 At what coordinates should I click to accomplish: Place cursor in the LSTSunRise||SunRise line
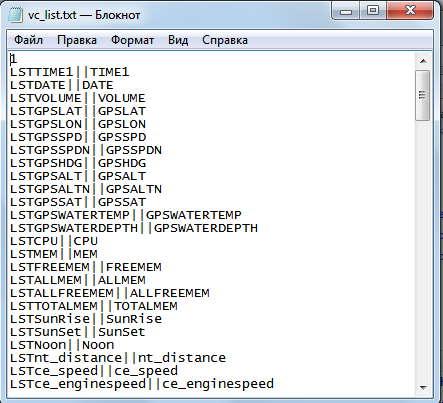click(86, 319)
